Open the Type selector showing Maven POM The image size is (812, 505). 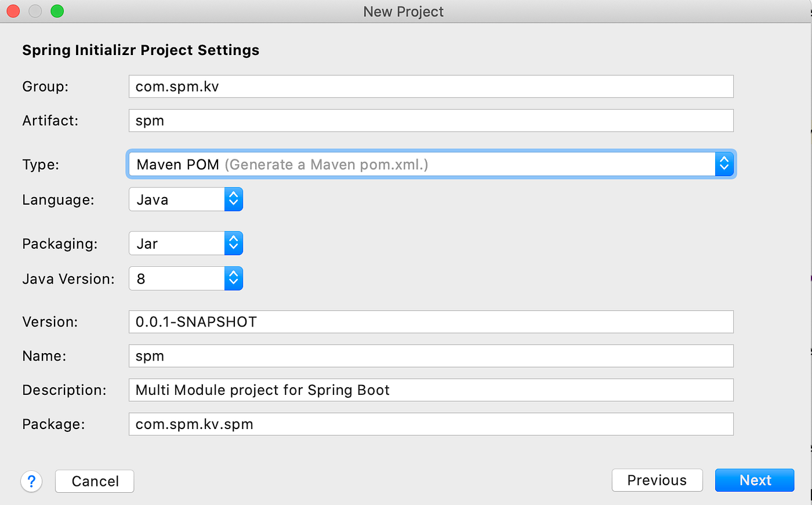(x=406, y=164)
